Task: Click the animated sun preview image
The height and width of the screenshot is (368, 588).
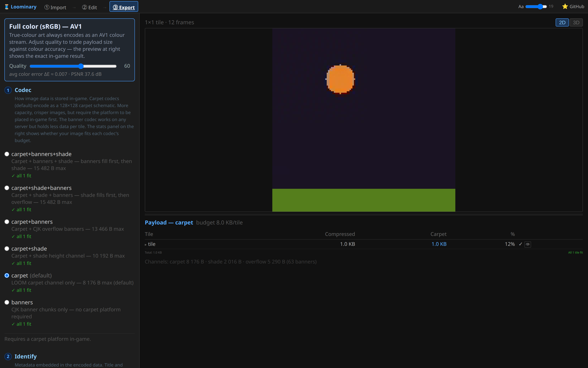Action: click(363, 120)
